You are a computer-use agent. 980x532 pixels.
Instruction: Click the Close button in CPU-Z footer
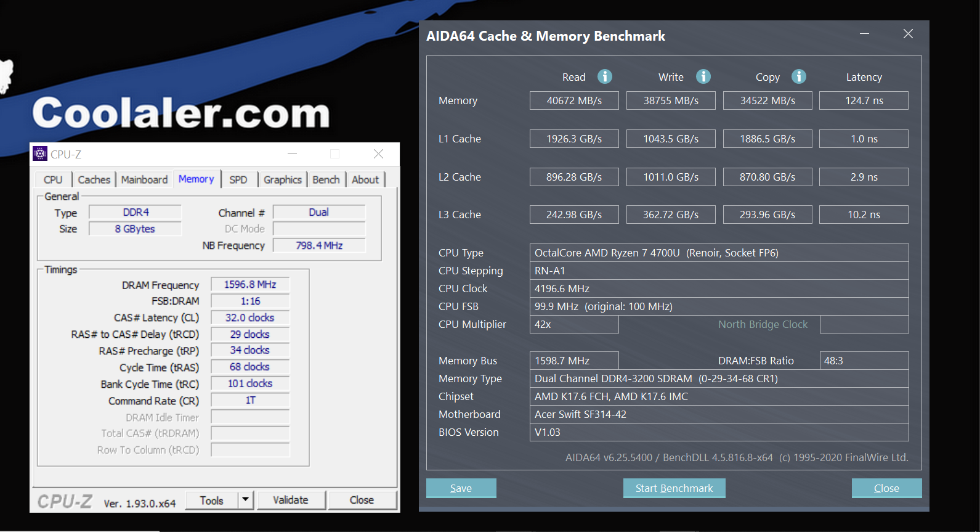pyautogui.click(x=362, y=500)
